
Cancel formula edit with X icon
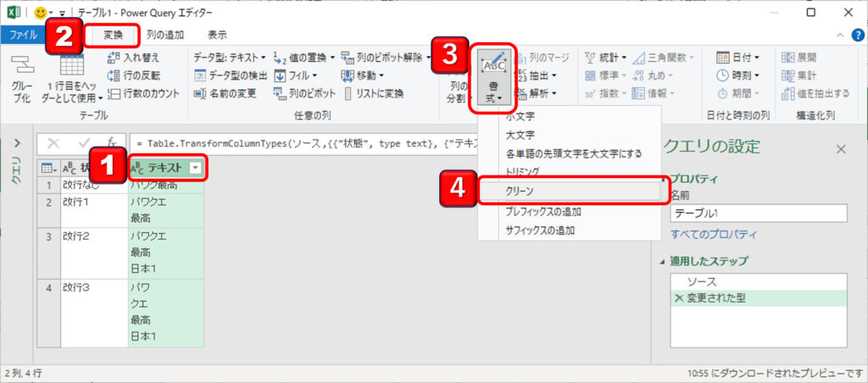53,143
